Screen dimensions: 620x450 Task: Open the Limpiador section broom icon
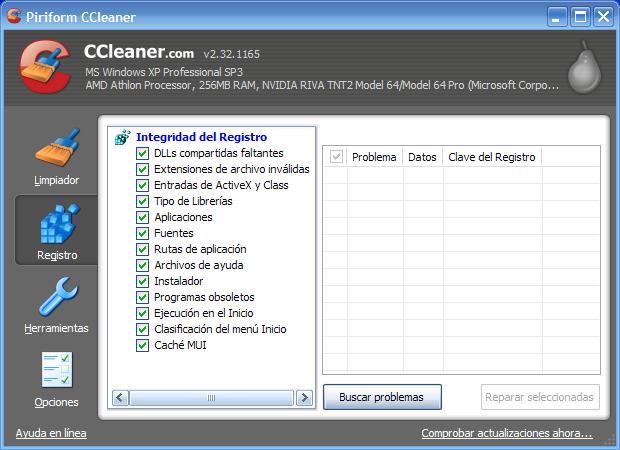pyautogui.click(x=58, y=147)
